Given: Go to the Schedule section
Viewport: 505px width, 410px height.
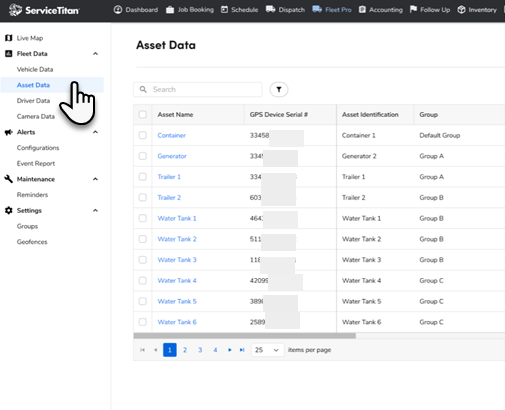Looking at the screenshot, I should [x=239, y=10].
